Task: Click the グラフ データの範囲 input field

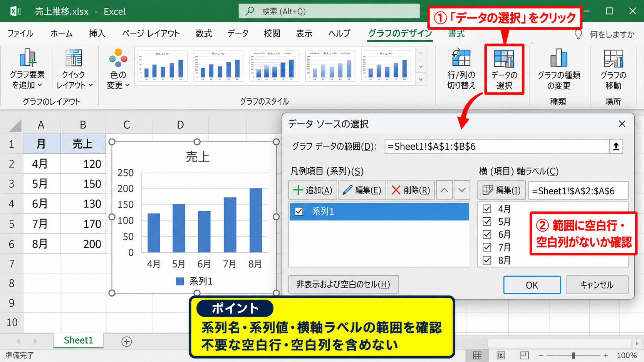Action: click(x=497, y=146)
